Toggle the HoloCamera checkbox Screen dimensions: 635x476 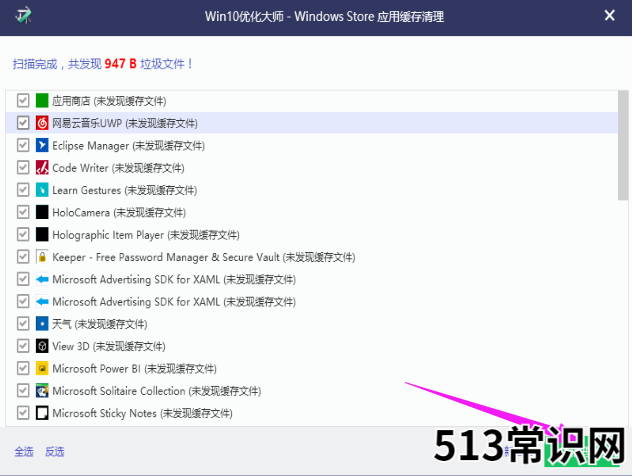coord(23,211)
